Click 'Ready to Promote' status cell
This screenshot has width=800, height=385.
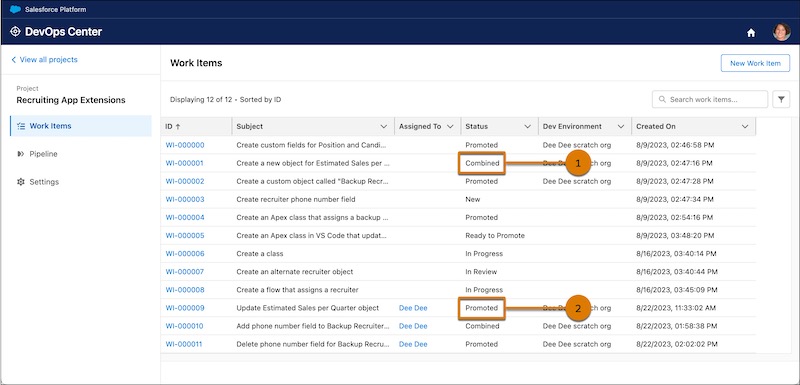(x=495, y=236)
